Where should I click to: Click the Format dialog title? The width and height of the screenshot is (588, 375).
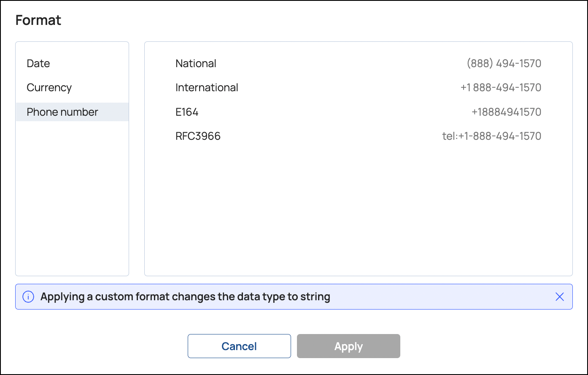click(38, 20)
